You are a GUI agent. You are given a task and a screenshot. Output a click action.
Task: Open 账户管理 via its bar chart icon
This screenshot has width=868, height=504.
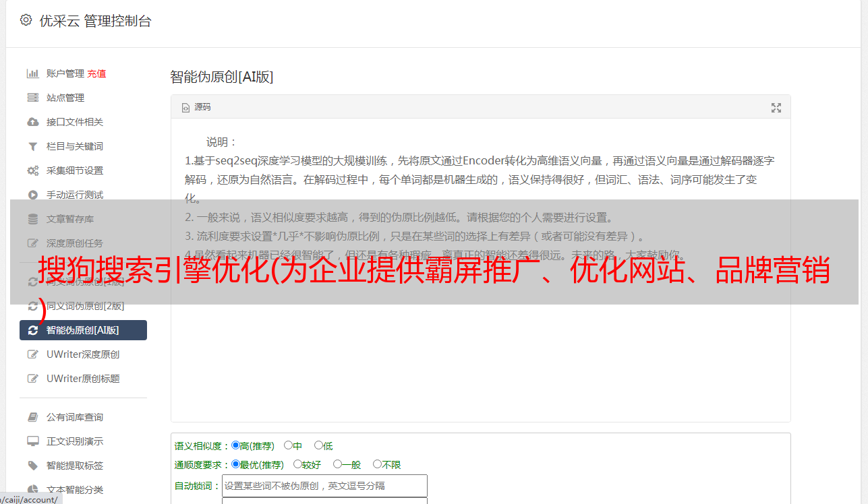(x=32, y=73)
